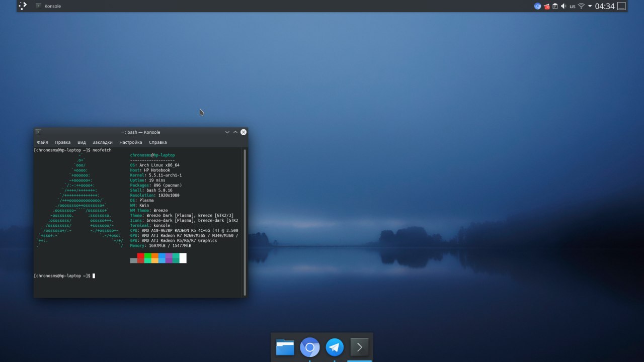This screenshot has width=644, height=362.
Task: Open the Wi-Fi networks applet
Action: [x=581, y=6]
